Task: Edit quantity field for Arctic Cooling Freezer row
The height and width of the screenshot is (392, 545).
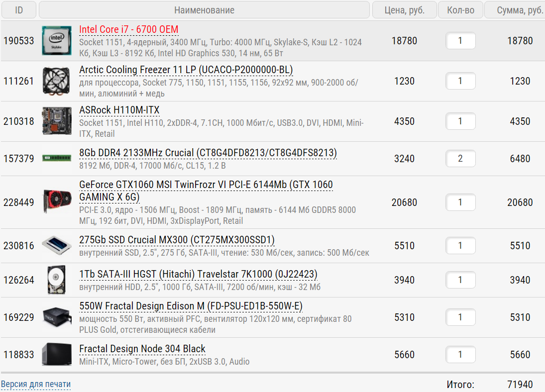Action: [x=460, y=81]
